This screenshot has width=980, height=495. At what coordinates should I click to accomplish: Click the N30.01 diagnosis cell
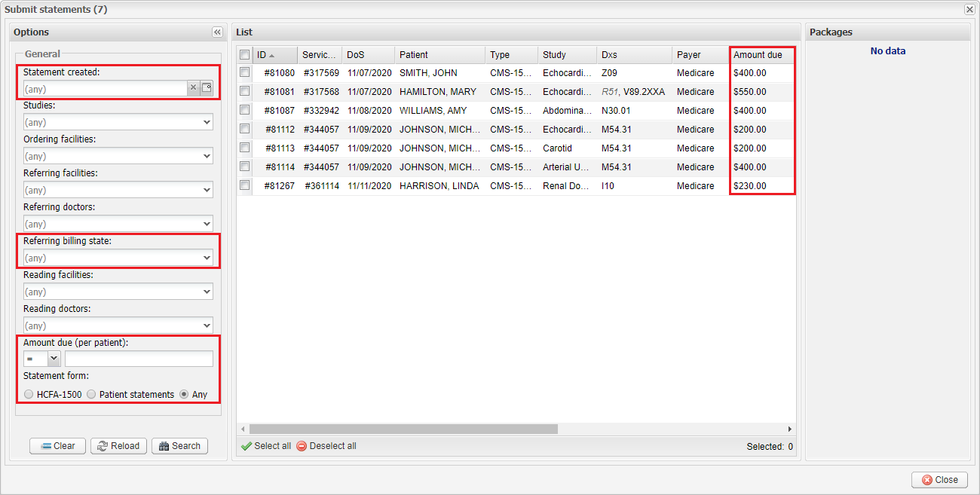tap(635, 110)
